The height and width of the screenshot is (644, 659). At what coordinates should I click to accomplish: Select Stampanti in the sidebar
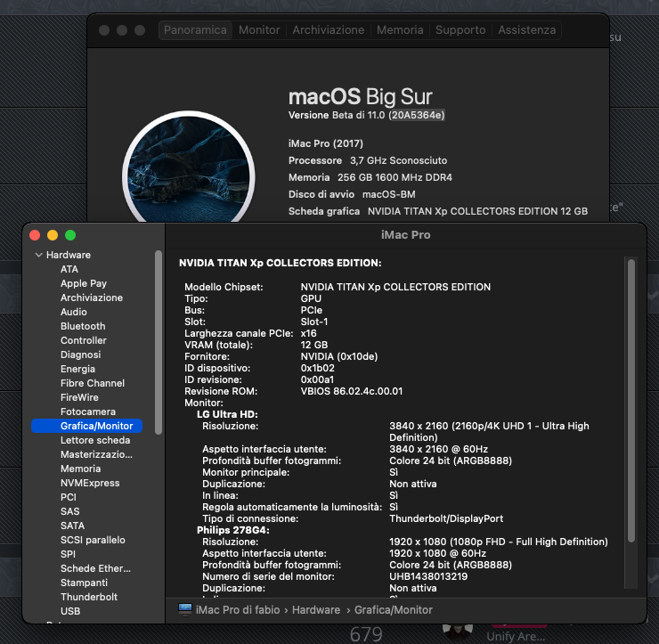pyautogui.click(x=84, y=583)
